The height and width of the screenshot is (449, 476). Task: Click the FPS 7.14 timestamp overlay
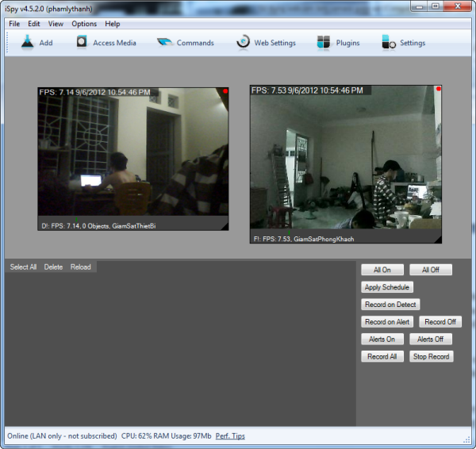94,92
